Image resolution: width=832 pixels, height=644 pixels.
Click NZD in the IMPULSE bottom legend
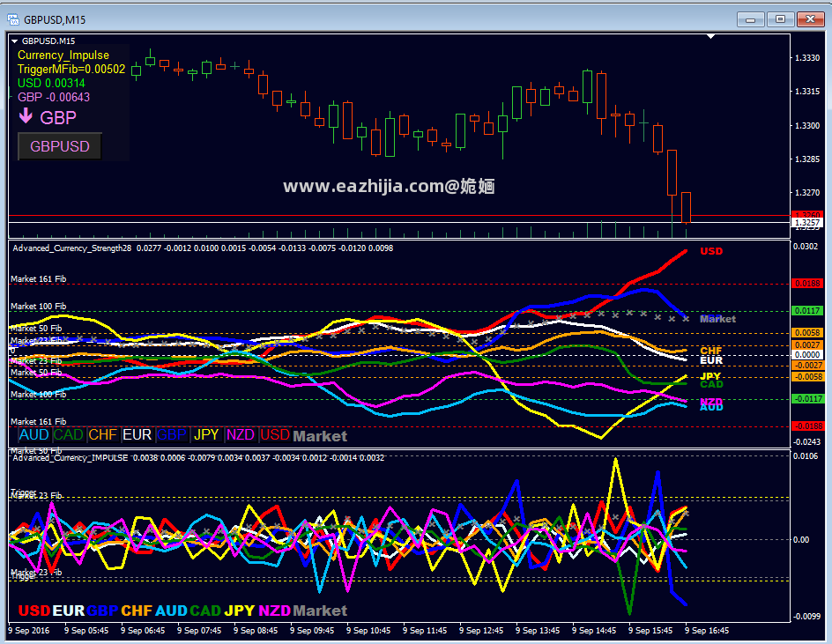pyautogui.click(x=274, y=611)
